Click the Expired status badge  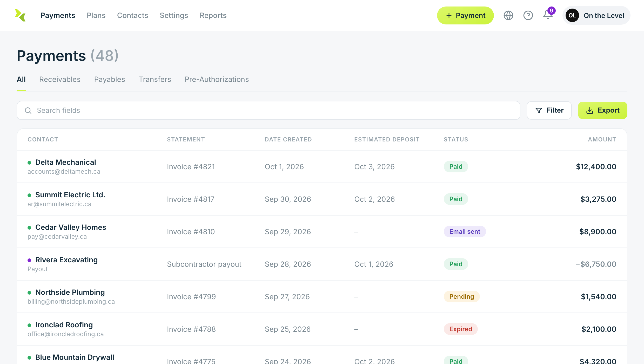pos(460,329)
